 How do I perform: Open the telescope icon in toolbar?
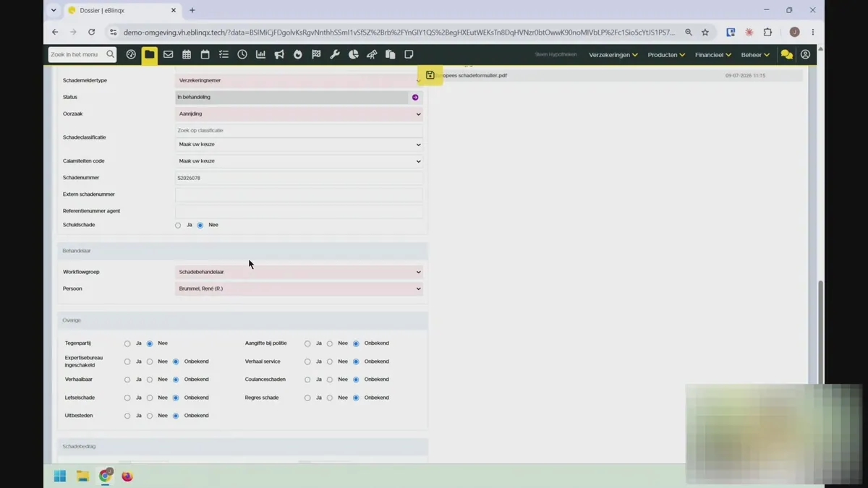coord(372,54)
